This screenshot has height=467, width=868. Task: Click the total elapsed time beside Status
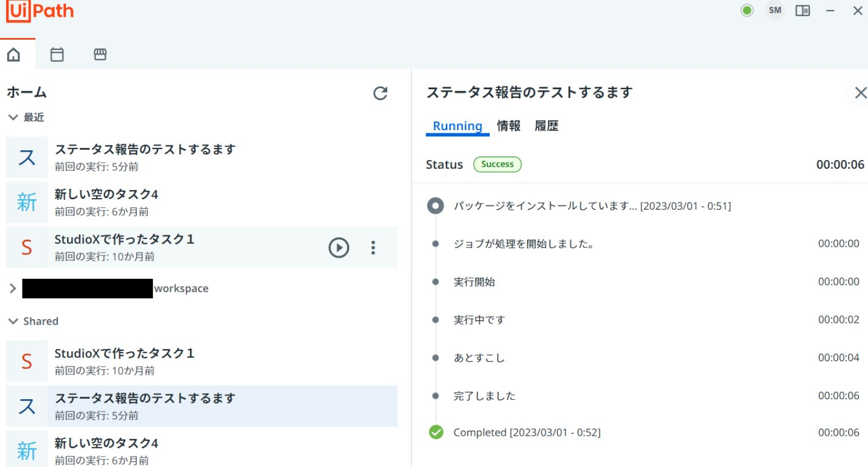pyautogui.click(x=841, y=164)
